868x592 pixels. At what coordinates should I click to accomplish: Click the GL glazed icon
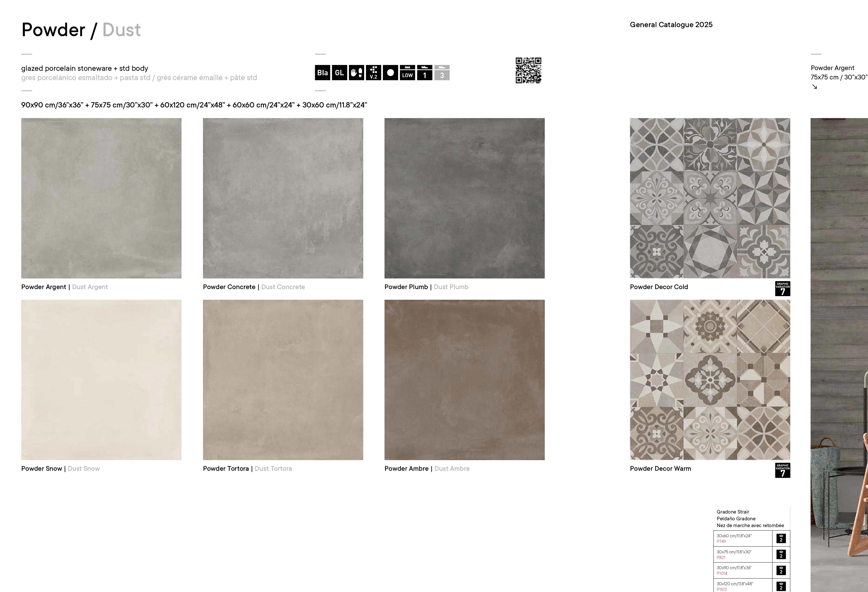coord(340,73)
